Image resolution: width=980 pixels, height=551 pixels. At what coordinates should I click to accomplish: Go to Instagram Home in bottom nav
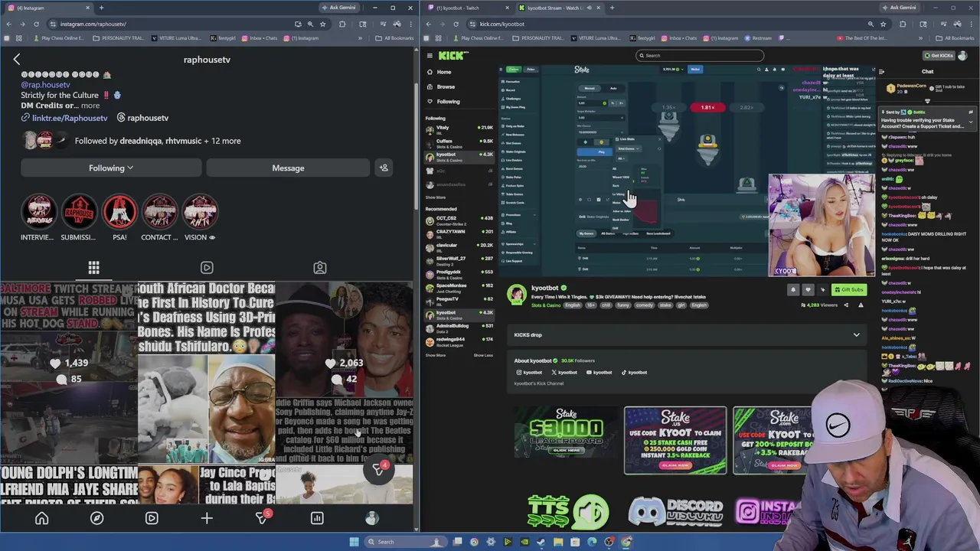[41, 518]
